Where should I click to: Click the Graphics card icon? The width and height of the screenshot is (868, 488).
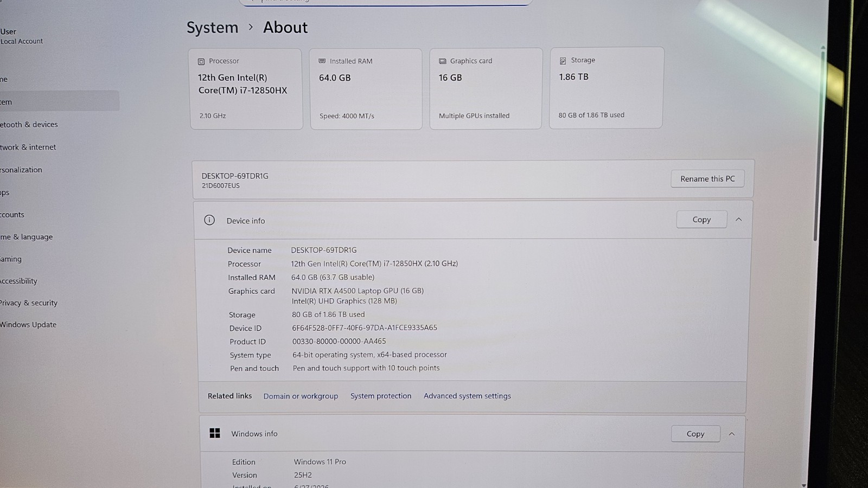coord(442,61)
